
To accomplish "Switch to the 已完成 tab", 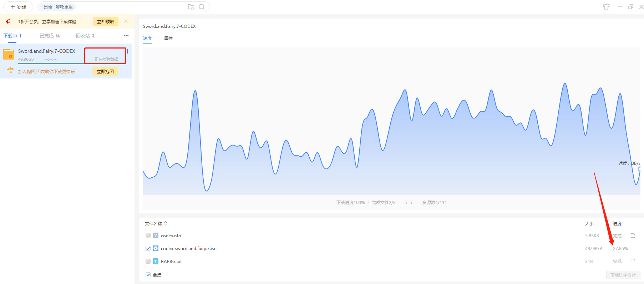I will 49,36.
